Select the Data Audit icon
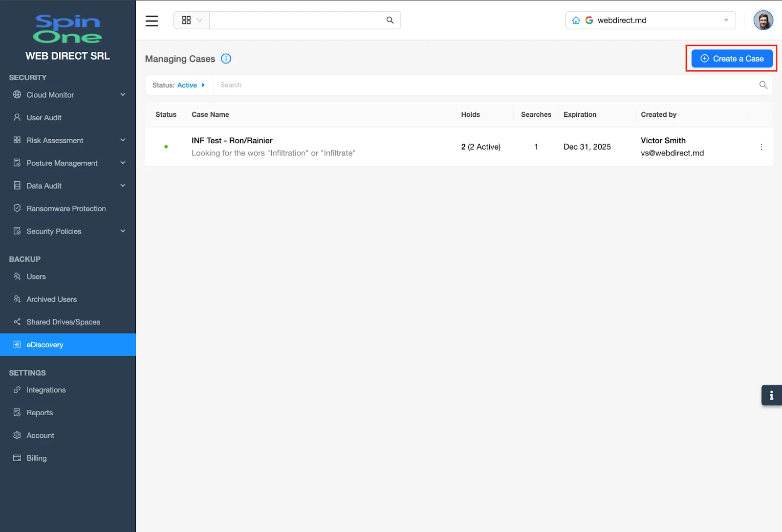Image resolution: width=782 pixels, height=532 pixels. 17,186
